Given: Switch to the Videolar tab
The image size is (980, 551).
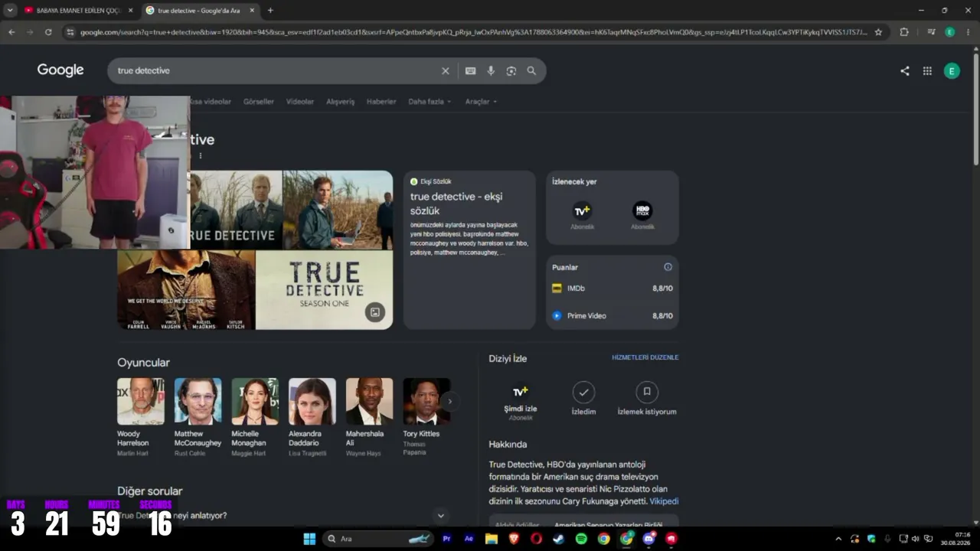Looking at the screenshot, I should (x=300, y=102).
